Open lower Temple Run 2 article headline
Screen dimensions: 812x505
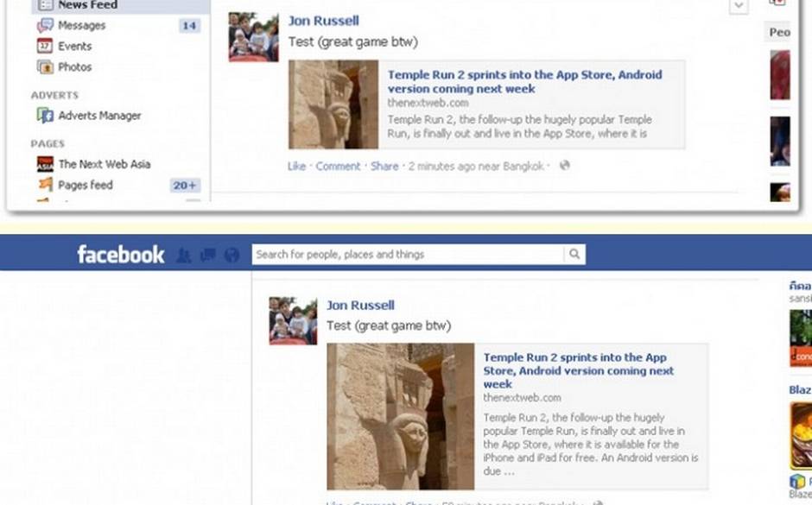579,370
